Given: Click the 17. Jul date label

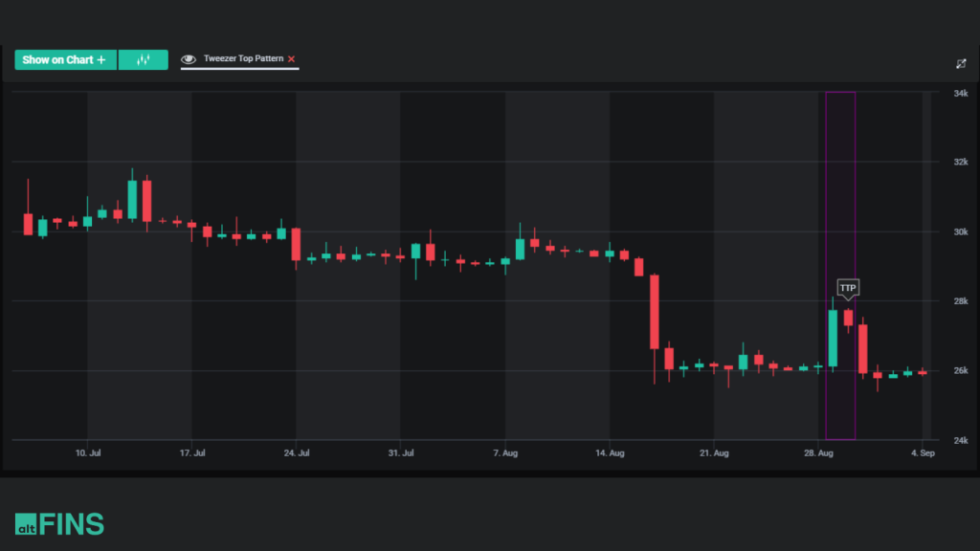Looking at the screenshot, I should pyautogui.click(x=192, y=452).
